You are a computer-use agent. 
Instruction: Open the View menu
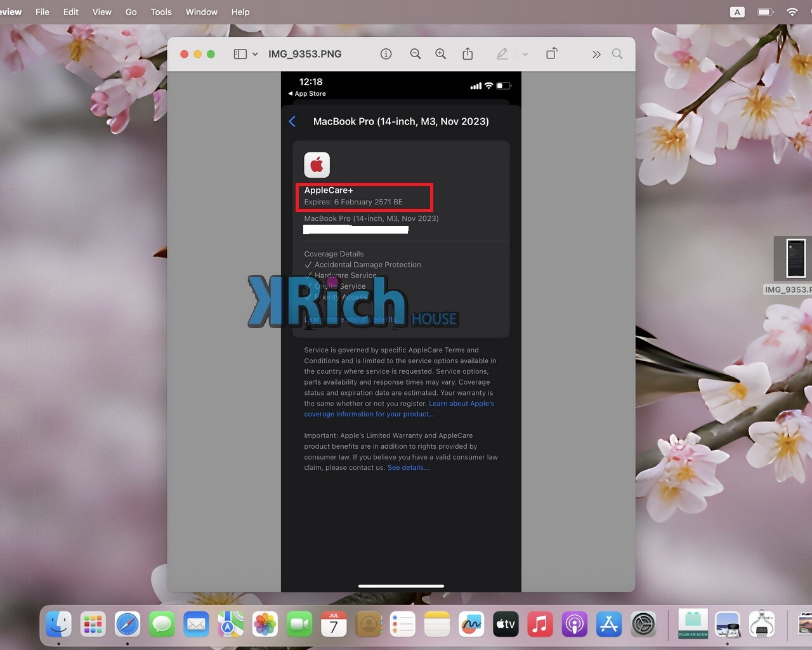coord(101,12)
